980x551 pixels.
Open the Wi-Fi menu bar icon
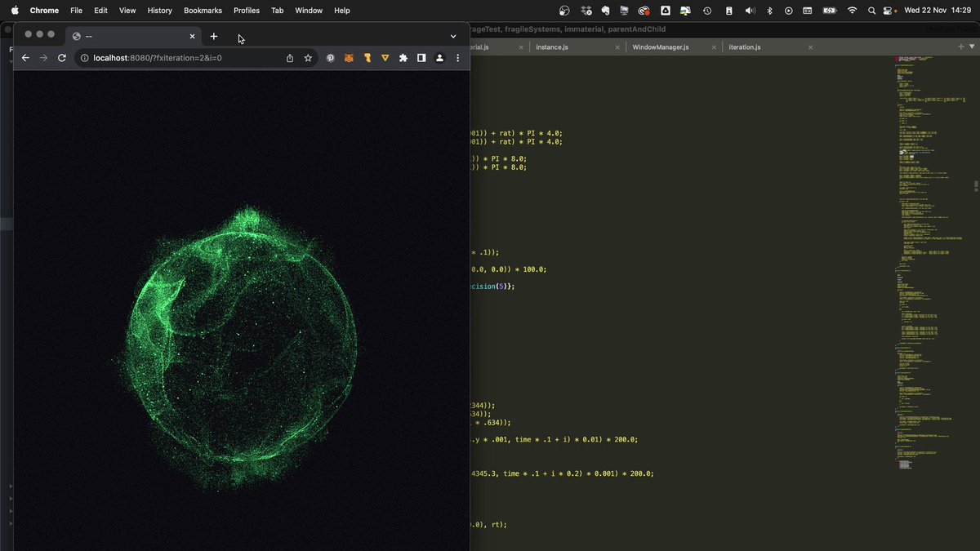[852, 11]
